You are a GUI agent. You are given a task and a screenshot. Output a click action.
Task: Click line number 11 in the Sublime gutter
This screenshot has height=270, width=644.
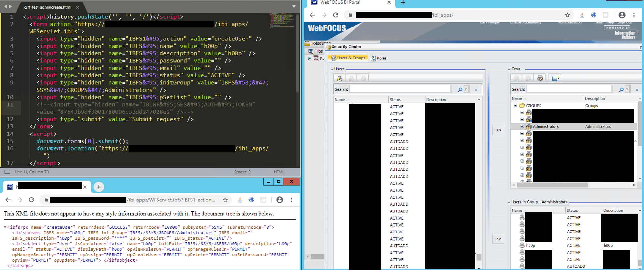coord(10,104)
